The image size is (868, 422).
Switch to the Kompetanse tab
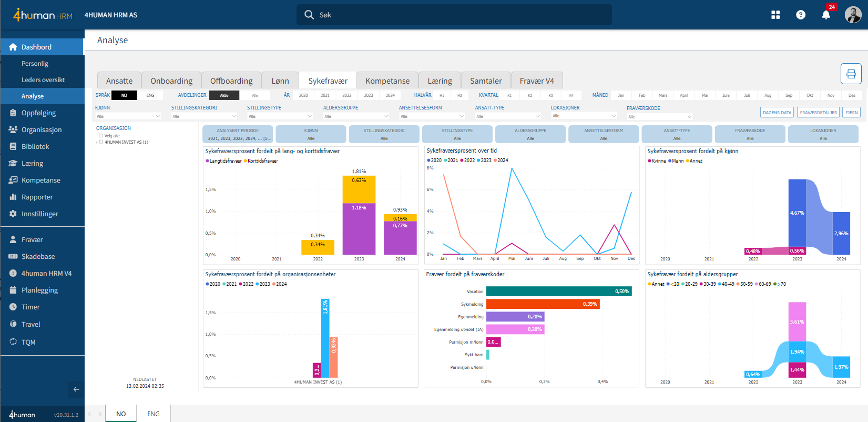[387, 81]
